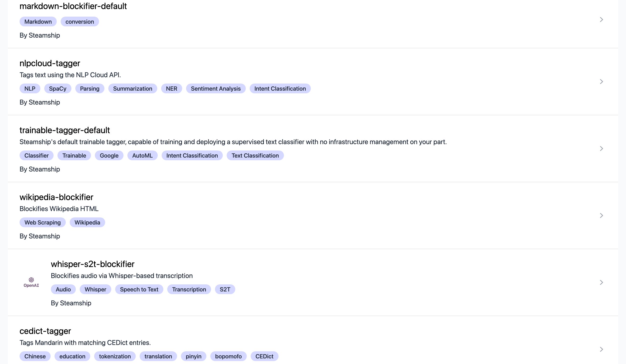626x364 pixels.
Task: Click the Markdown tag pill
Action: [38, 21]
